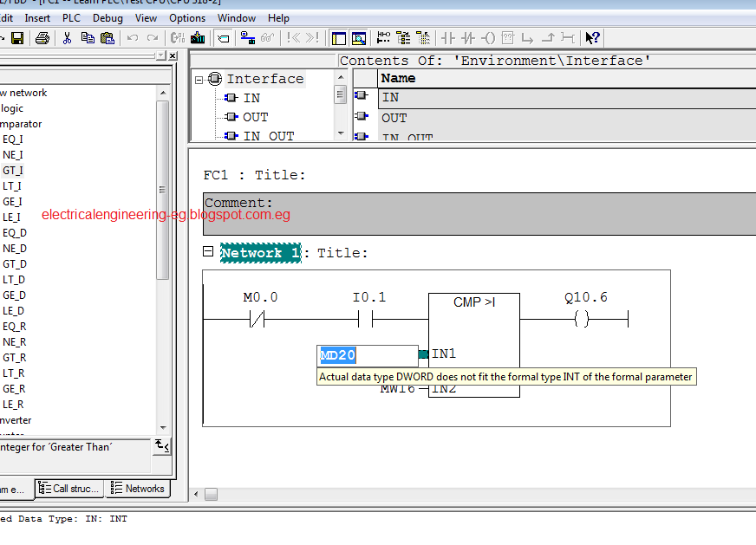Undo the last edit
756x545 pixels.
[x=131, y=37]
